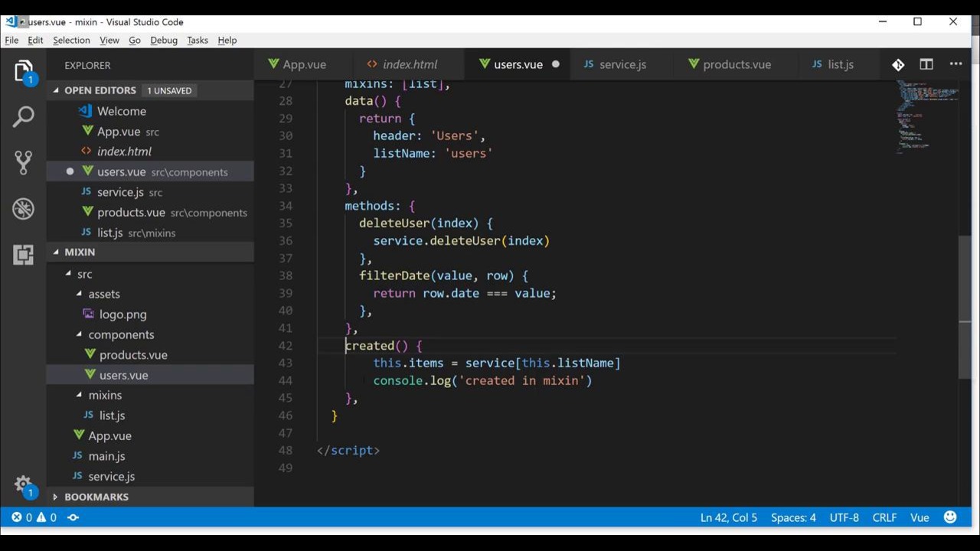Image resolution: width=980 pixels, height=551 pixels.
Task: Open the Selection menu
Action: click(x=71, y=41)
